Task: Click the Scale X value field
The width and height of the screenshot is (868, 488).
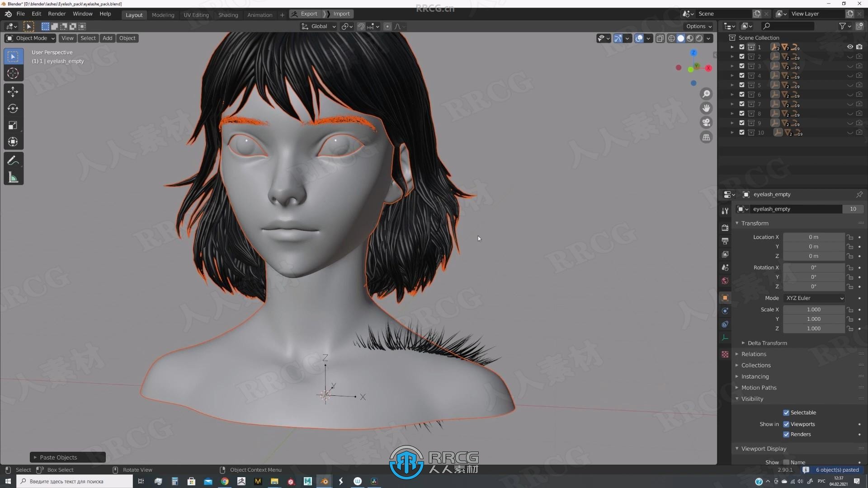Action: 813,310
